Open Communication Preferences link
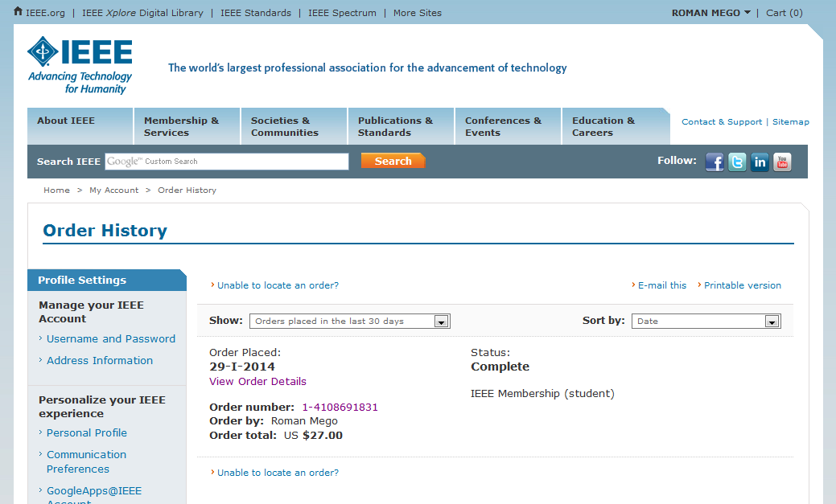836x504 pixels. coord(86,461)
